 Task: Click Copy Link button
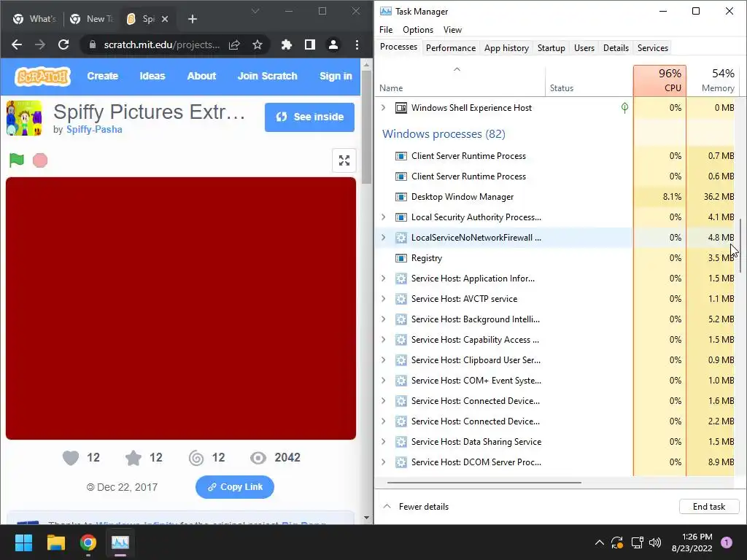(235, 487)
